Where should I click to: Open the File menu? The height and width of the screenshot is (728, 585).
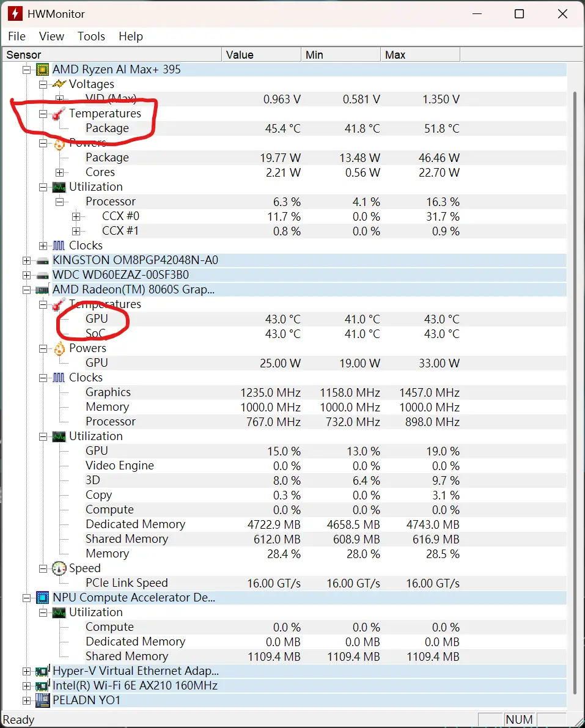tap(17, 36)
